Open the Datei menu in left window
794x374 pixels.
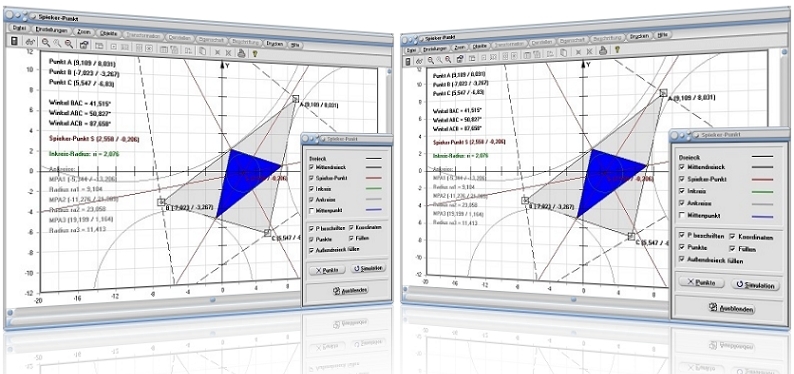click(x=19, y=27)
